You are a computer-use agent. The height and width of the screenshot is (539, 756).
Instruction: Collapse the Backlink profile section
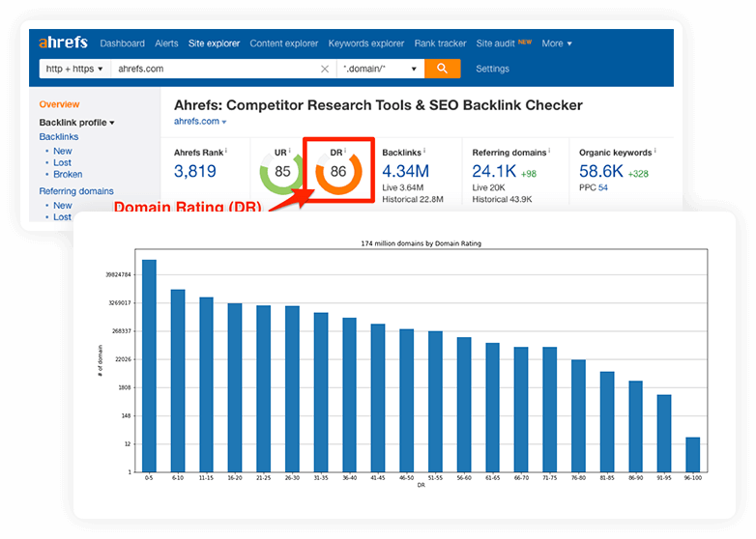[x=76, y=123]
